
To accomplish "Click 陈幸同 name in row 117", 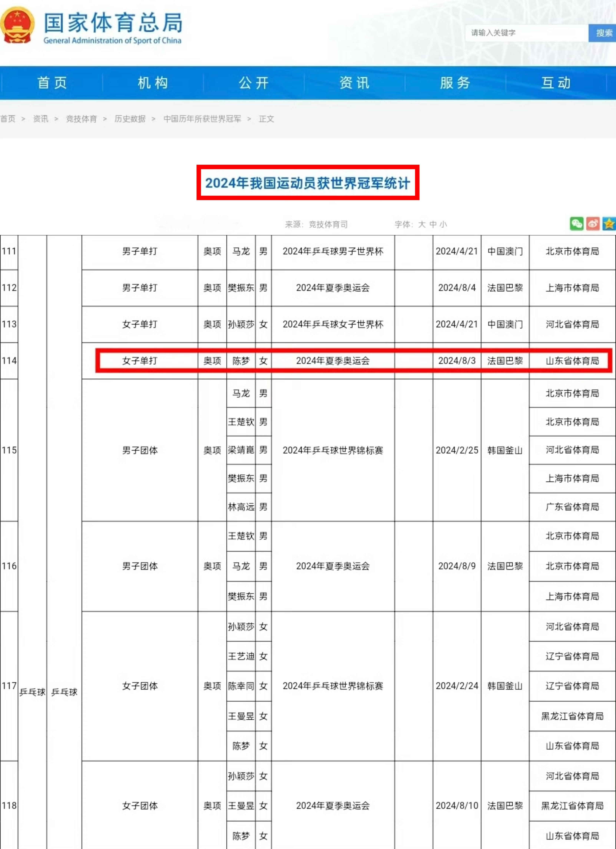I will coord(241,686).
